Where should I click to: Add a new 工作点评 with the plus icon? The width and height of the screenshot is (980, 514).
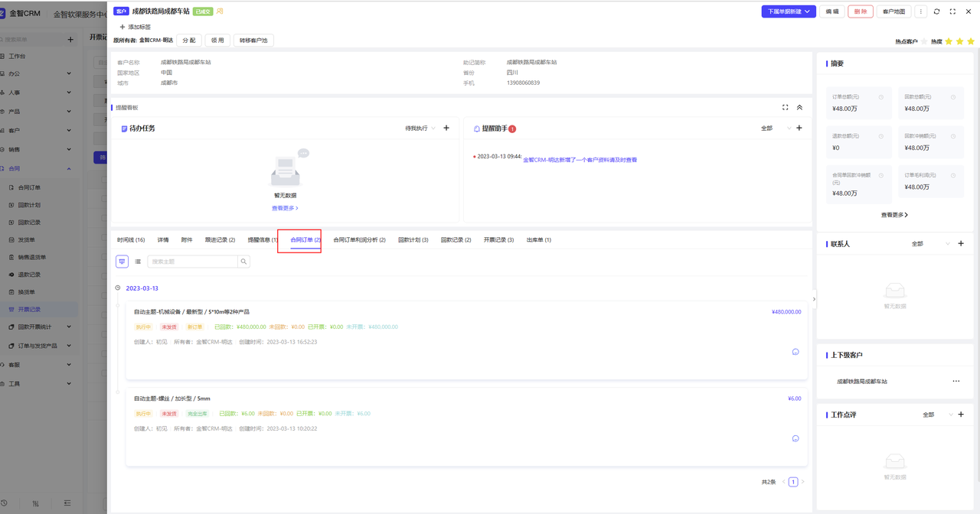961,415
